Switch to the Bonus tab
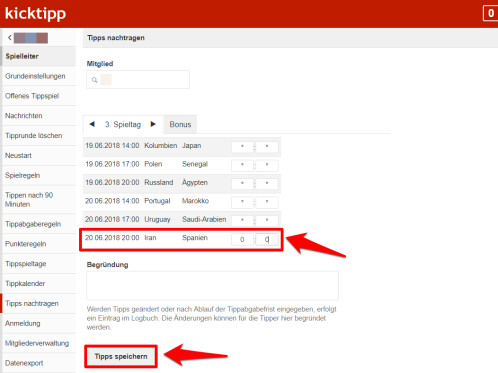The width and height of the screenshot is (498, 373). pos(180,124)
